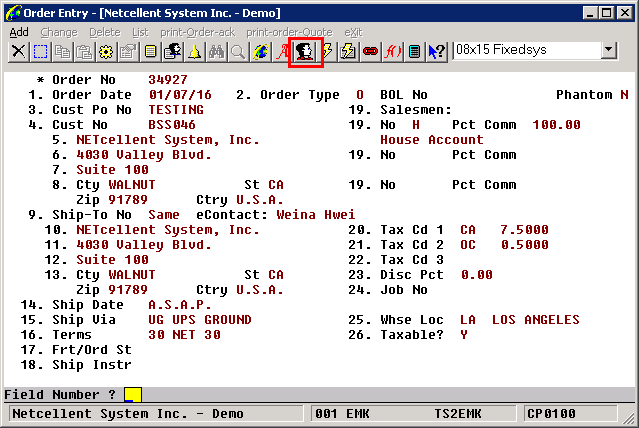Click Cust Po No value TESTING
The height and width of the screenshot is (428, 639).
coord(176,110)
